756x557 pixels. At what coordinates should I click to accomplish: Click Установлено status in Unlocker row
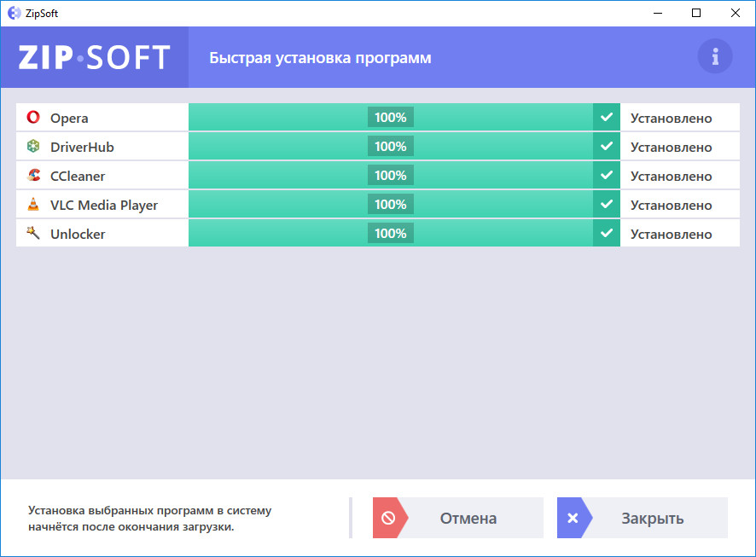tap(672, 234)
